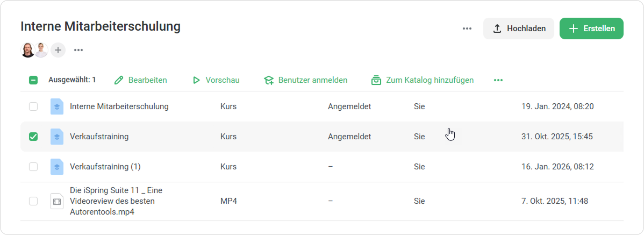
Task: Expand more actions in the selection toolbar
Action: point(498,80)
